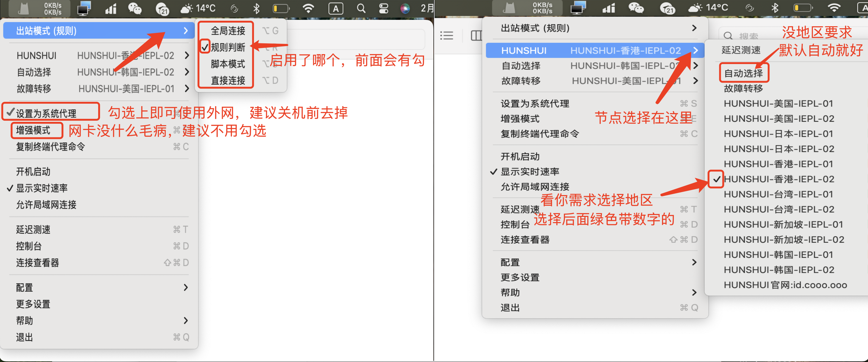Open the battery status in left menu bar
The height and width of the screenshot is (362, 868).
281,8
